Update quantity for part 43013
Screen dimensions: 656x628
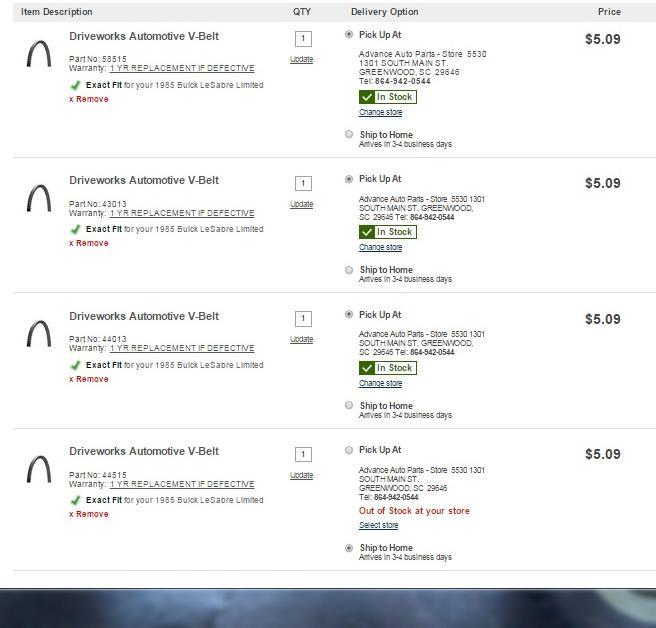[301, 204]
